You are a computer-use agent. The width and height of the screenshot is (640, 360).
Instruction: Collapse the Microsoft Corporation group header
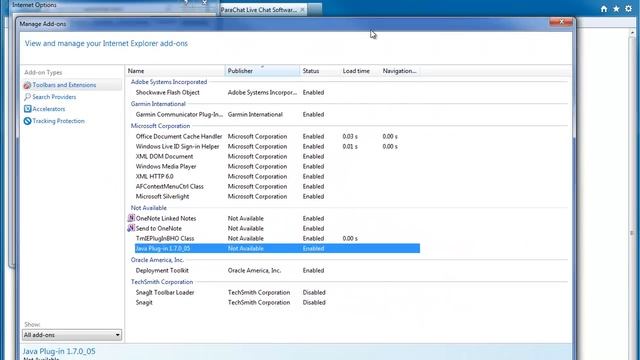pos(160,126)
